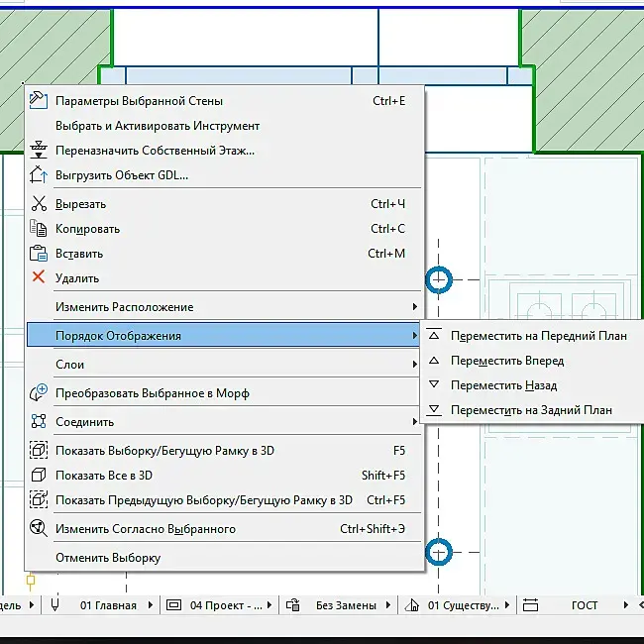Expand the Слои submenu

point(224,365)
